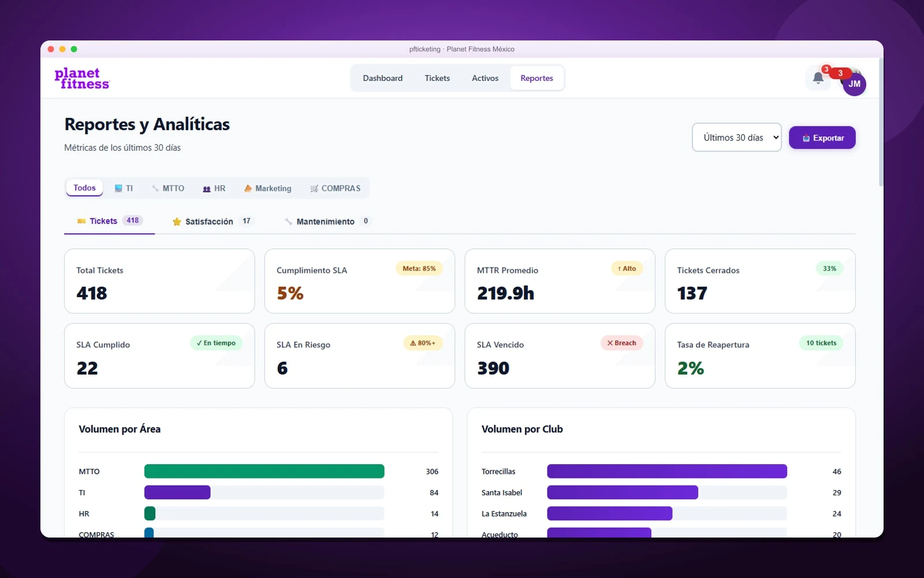Click the ticket icon on Tickets tab
Image resolution: width=924 pixels, height=578 pixels.
(81, 221)
